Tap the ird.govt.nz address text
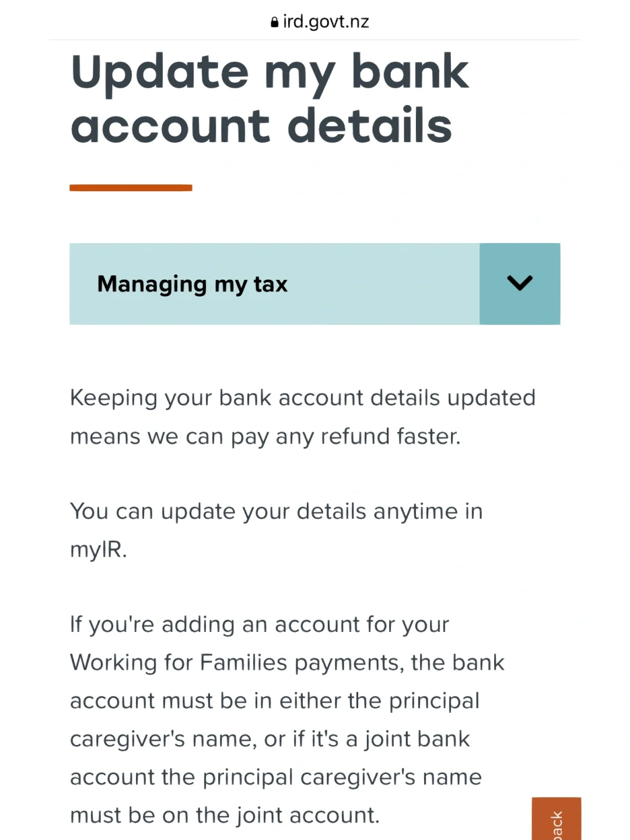The image size is (630, 840). click(325, 22)
